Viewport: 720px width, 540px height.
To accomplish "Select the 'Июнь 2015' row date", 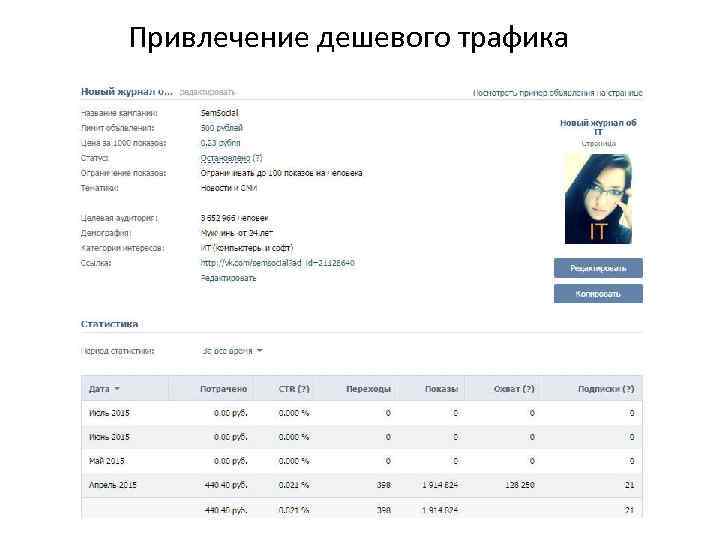I will tap(109, 437).
